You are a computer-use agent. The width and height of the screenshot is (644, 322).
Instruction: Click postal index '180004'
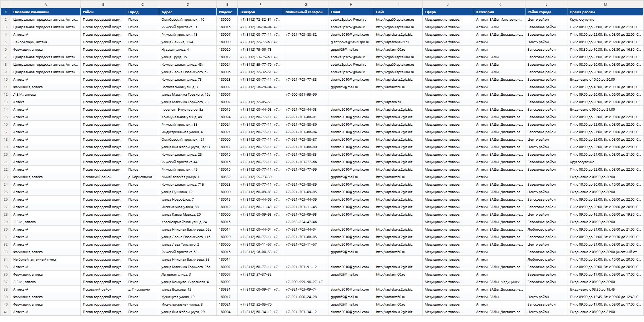tap(227, 312)
